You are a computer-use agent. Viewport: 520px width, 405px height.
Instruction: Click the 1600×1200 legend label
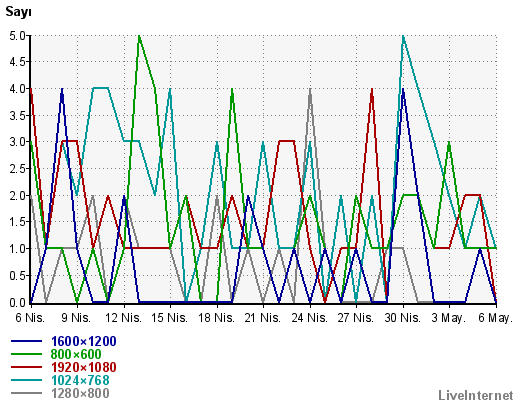coord(84,341)
